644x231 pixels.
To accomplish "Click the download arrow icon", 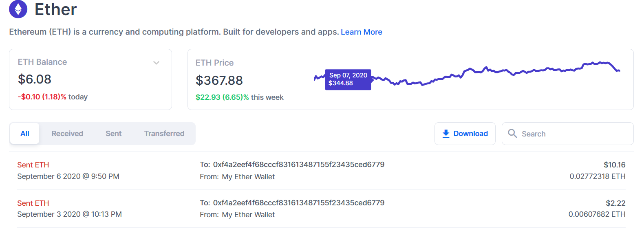I will (x=446, y=134).
